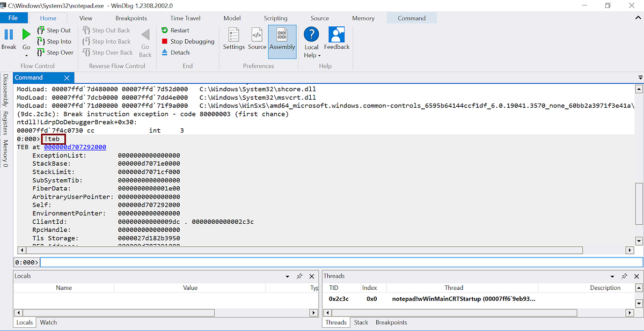
Task: Click the Break icon
Action: (x=8, y=38)
